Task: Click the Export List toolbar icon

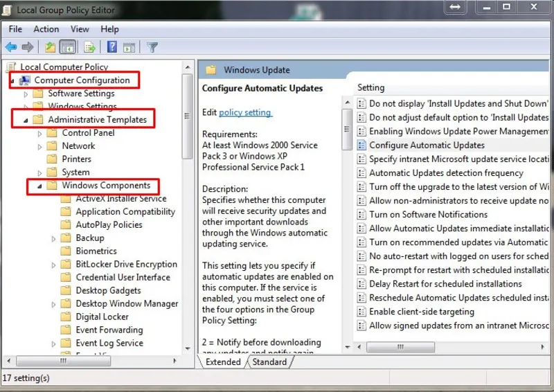Action: coord(89,47)
